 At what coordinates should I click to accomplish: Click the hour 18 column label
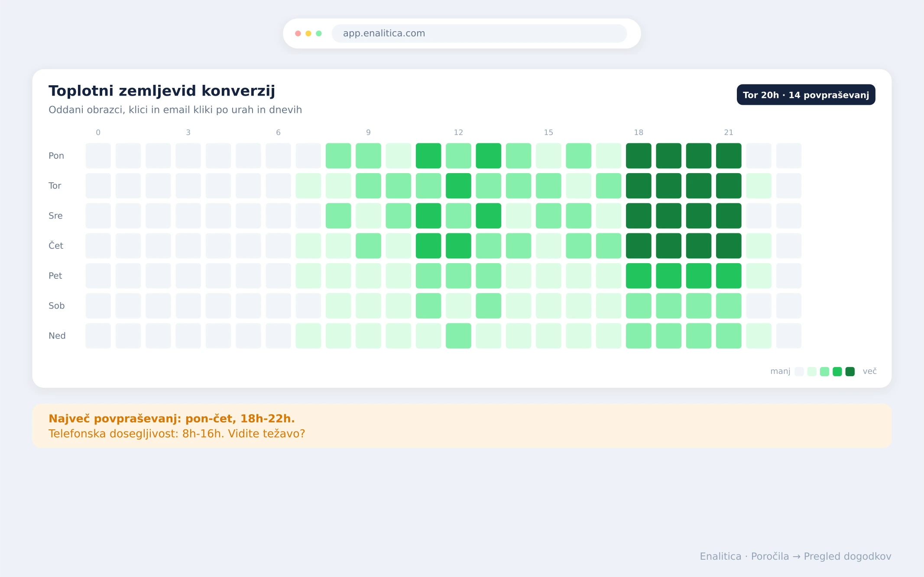click(x=639, y=132)
